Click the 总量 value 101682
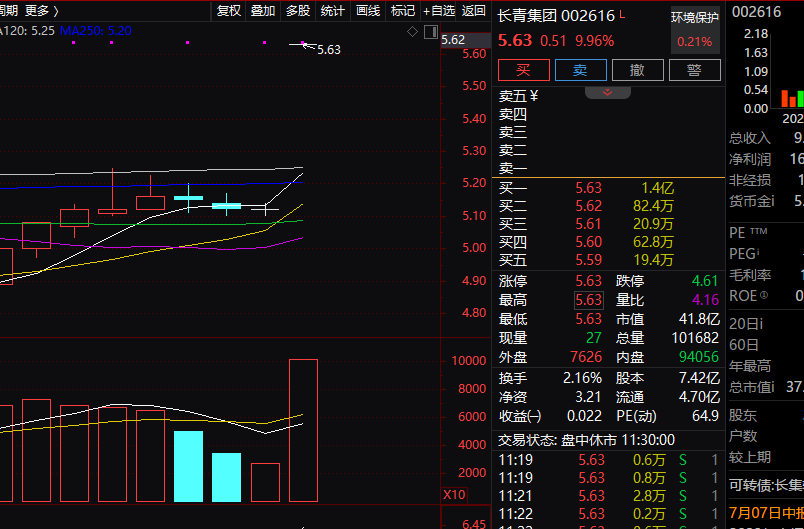 [695, 338]
